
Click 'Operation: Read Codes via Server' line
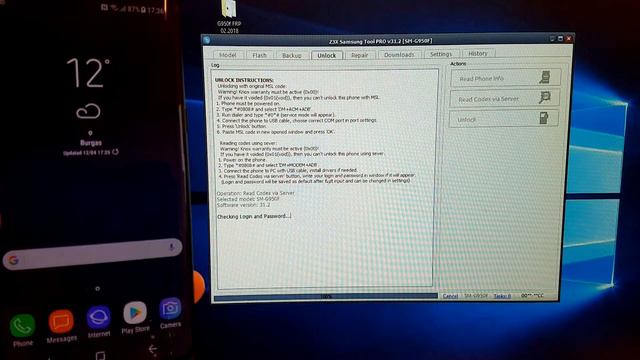[256, 193]
